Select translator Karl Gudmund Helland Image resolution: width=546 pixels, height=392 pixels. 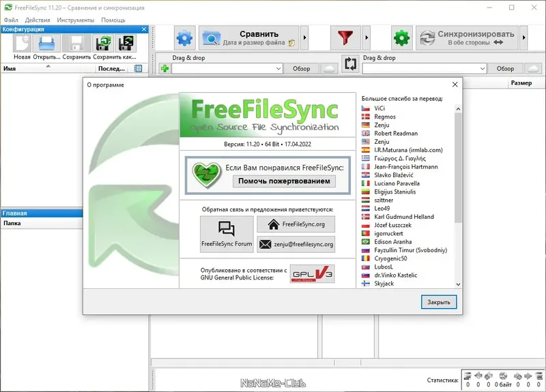pyautogui.click(x=404, y=217)
